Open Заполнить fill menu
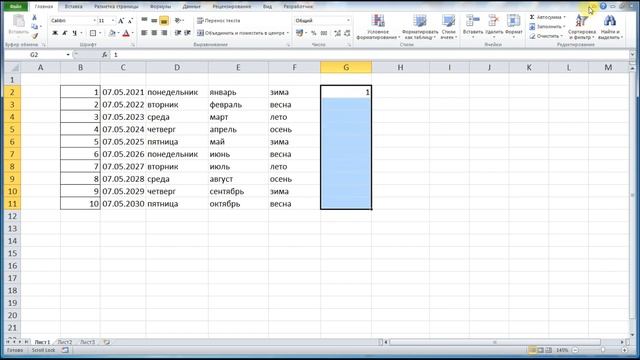This screenshot has width=640, height=360. point(547,27)
